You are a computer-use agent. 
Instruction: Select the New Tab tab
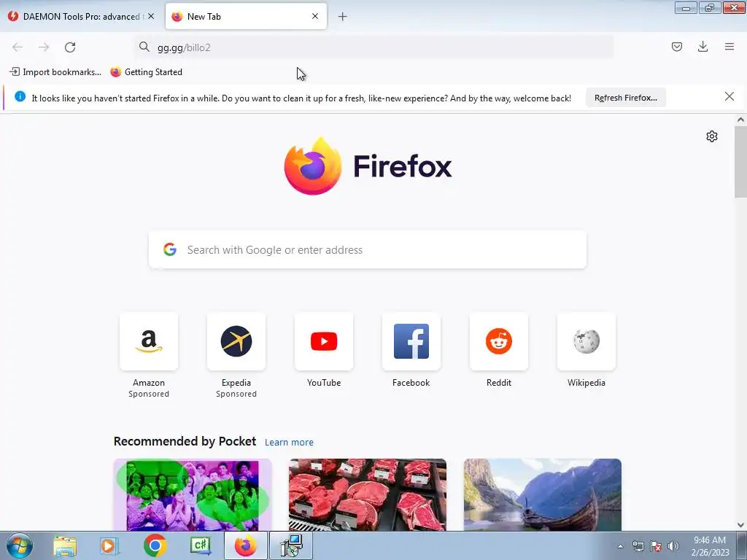pos(246,17)
